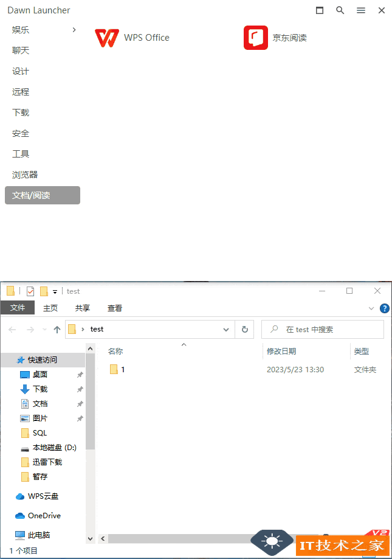Open the 文件 tab in Explorer
Screen dimensions: 392x559
[x=18, y=308]
